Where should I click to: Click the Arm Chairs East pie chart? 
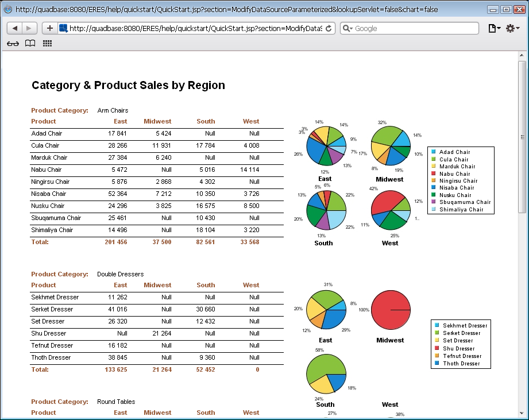pyautogui.click(x=326, y=146)
